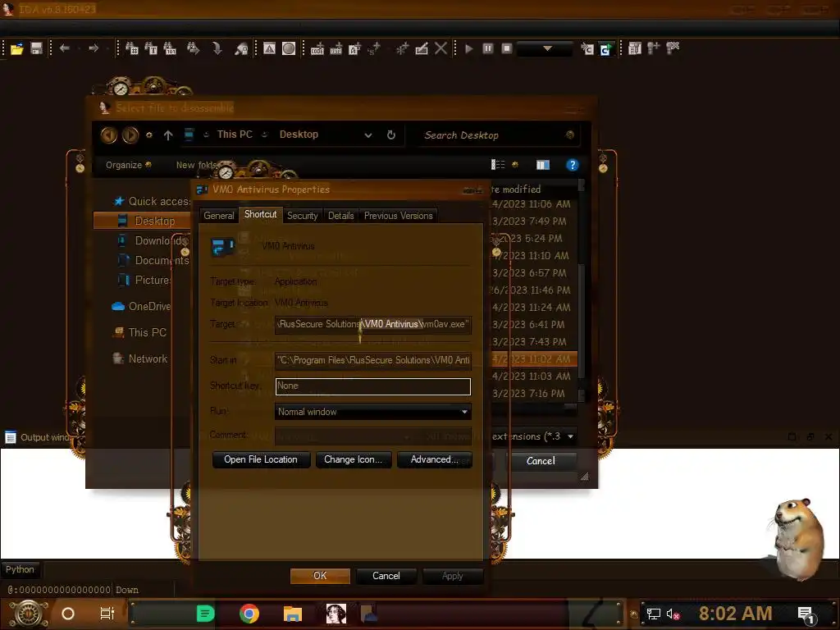Screen dimensions: 840x630
Task: Expand the address bar path dropdown chevron
Action: coord(368,135)
